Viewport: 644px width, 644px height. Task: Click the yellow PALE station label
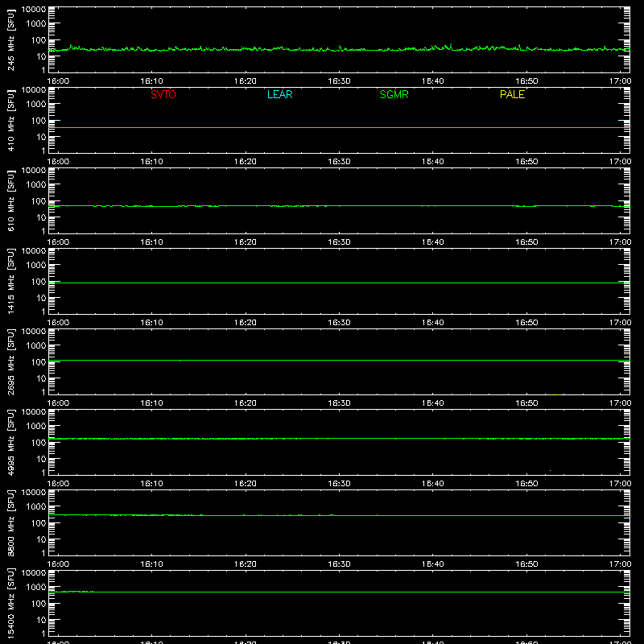click(512, 94)
